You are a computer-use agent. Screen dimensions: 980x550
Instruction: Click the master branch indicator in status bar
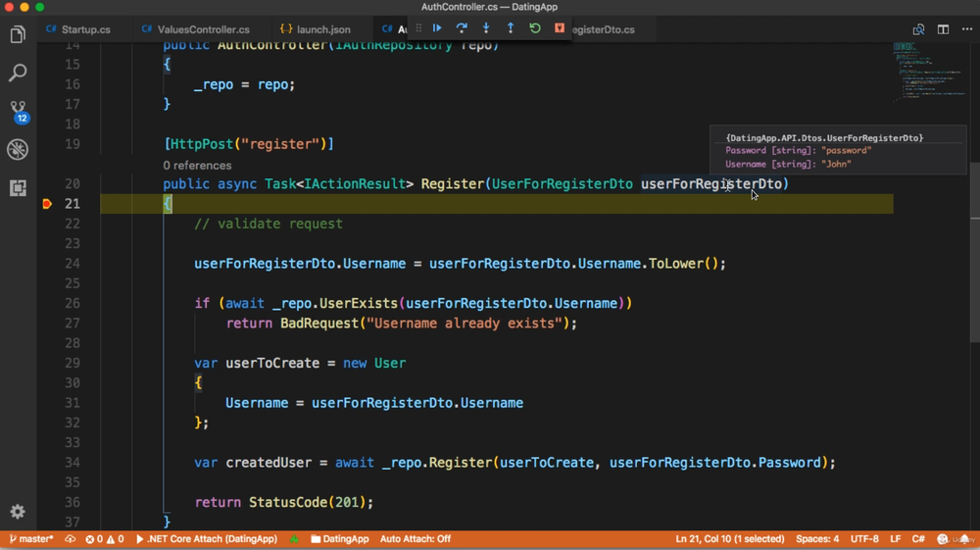click(x=30, y=539)
